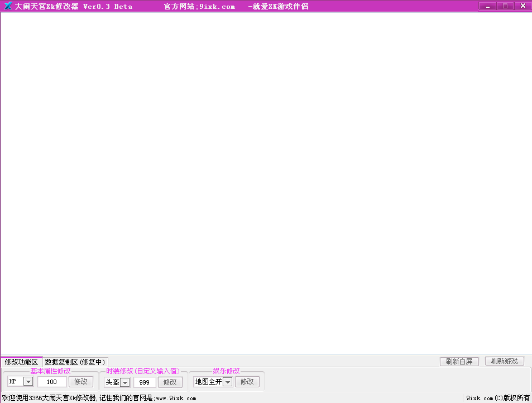
Task: Click the 官方网站:9ixk.com title bar text
Action: tap(199, 6)
